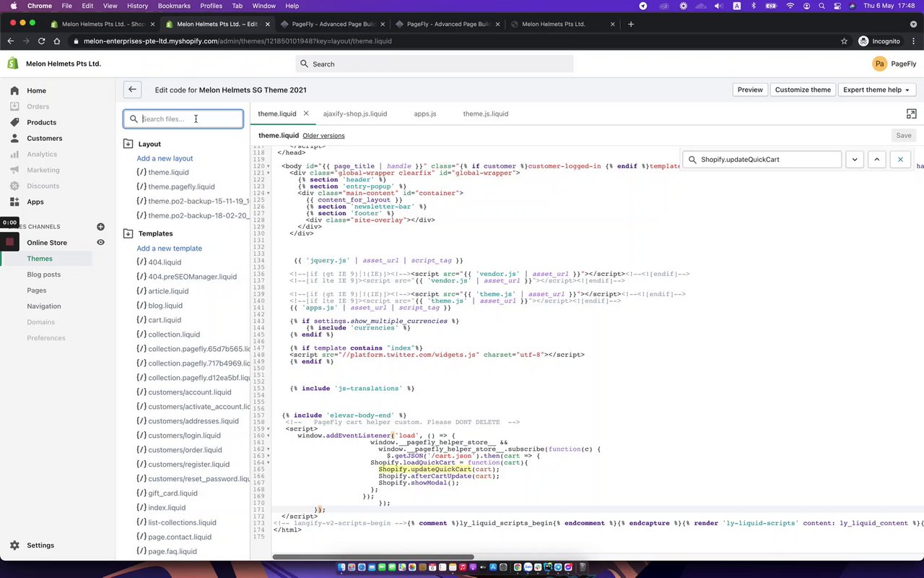Click the Preview button
This screenshot has height=578, width=924.
point(750,90)
